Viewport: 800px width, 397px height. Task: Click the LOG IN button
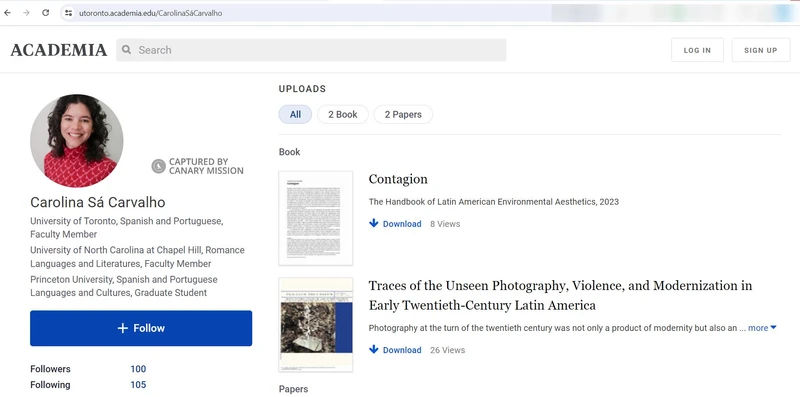697,50
